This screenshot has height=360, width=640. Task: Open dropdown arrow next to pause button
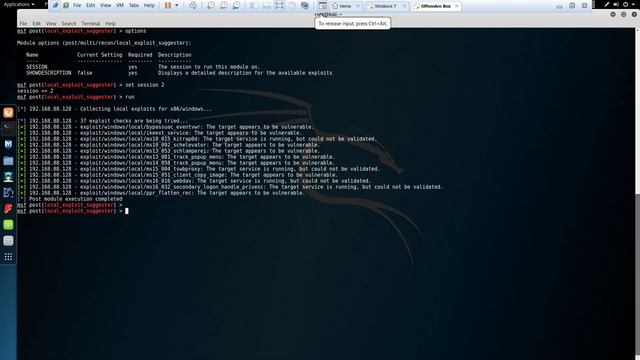point(177,5)
